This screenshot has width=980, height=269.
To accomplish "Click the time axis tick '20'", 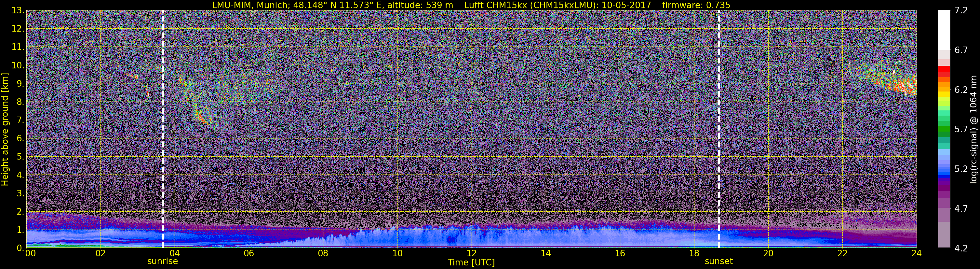I will (x=769, y=254).
